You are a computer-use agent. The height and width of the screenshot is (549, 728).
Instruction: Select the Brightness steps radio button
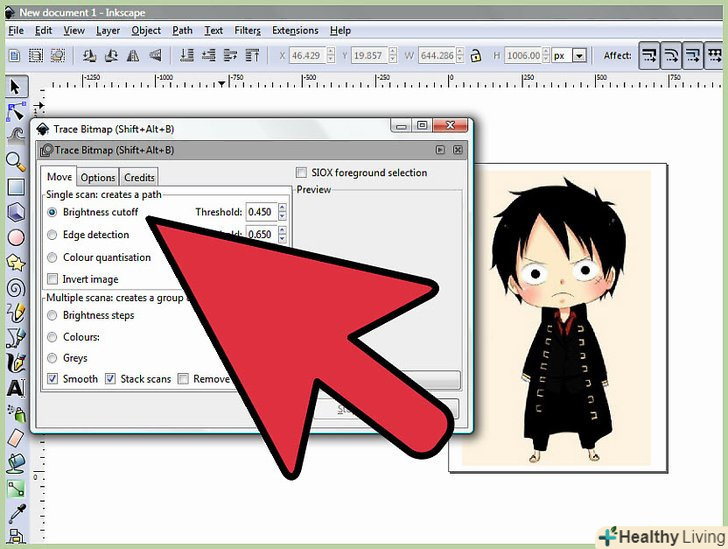coord(52,315)
